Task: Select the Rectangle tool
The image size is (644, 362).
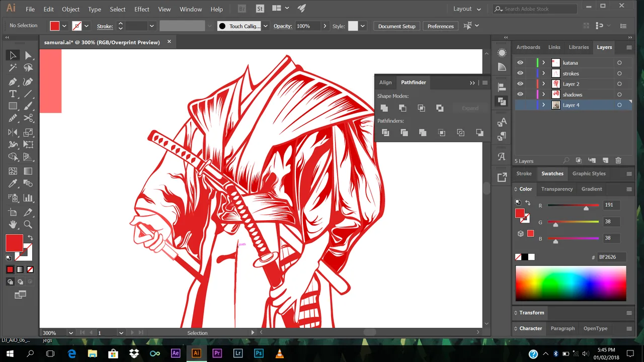Action: [13, 106]
